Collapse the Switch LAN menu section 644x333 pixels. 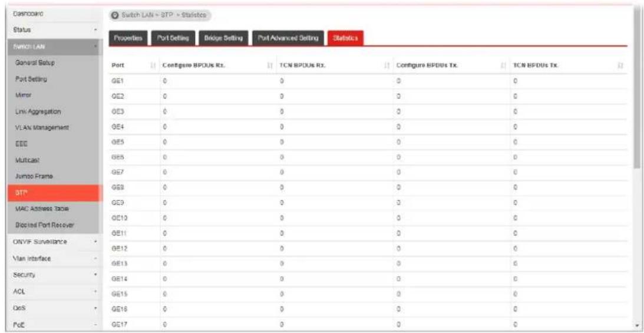click(53, 47)
